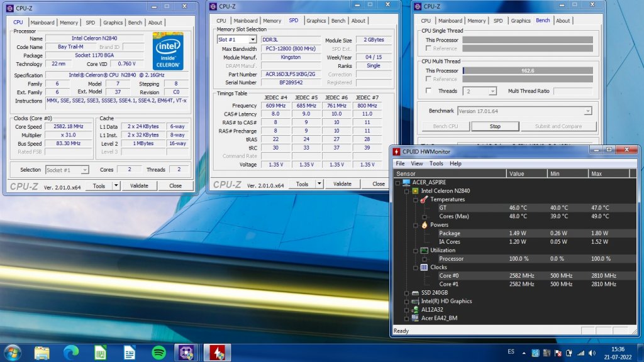Click the mainboard icon beside Acer EA42_BM

pyautogui.click(x=415, y=318)
